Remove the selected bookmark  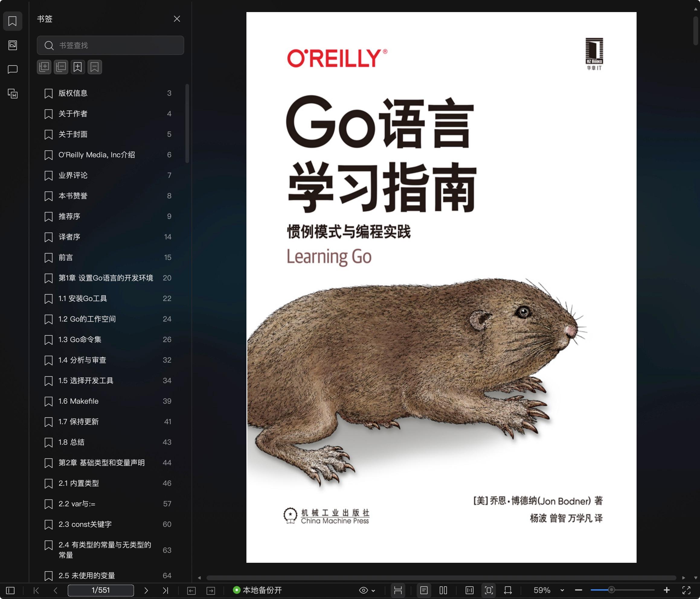coord(95,67)
